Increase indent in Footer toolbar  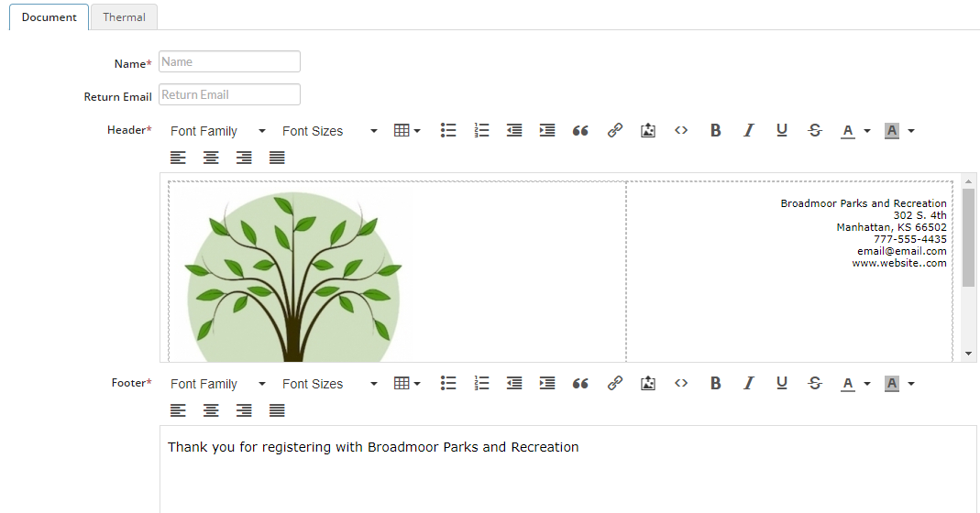coord(547,383)
